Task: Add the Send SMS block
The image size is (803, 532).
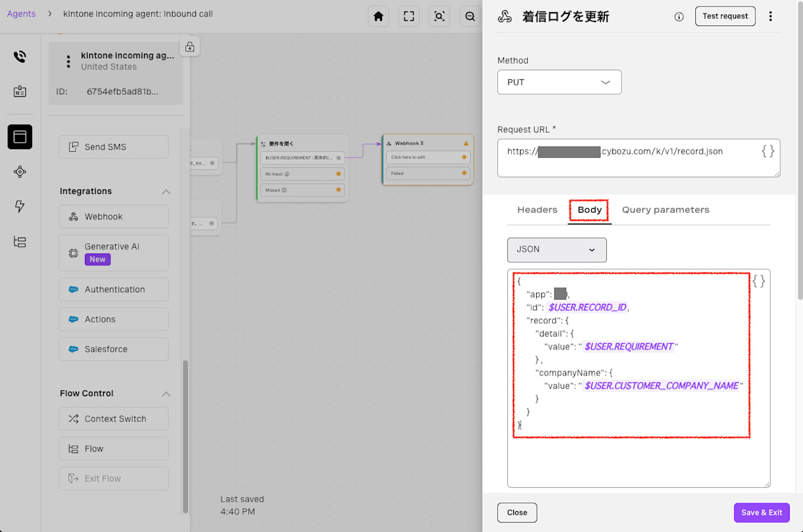Action: click(x=114, y=147)
